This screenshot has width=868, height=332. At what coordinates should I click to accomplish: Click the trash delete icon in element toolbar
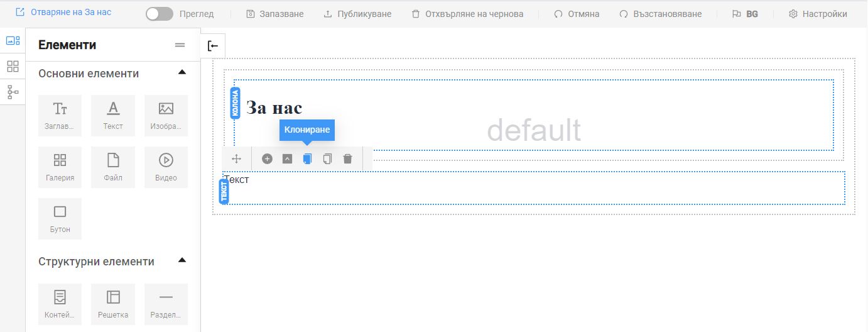tap(347, 159)
